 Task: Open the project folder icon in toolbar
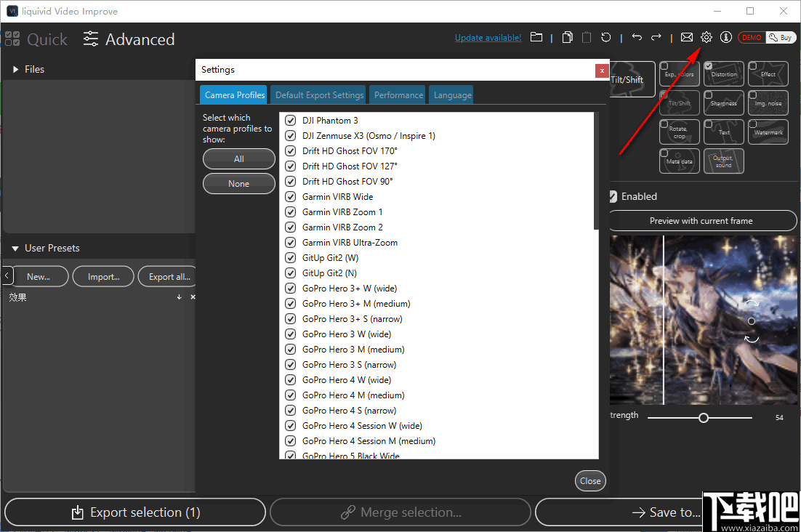pyautogui.click(x=536, y=37)
